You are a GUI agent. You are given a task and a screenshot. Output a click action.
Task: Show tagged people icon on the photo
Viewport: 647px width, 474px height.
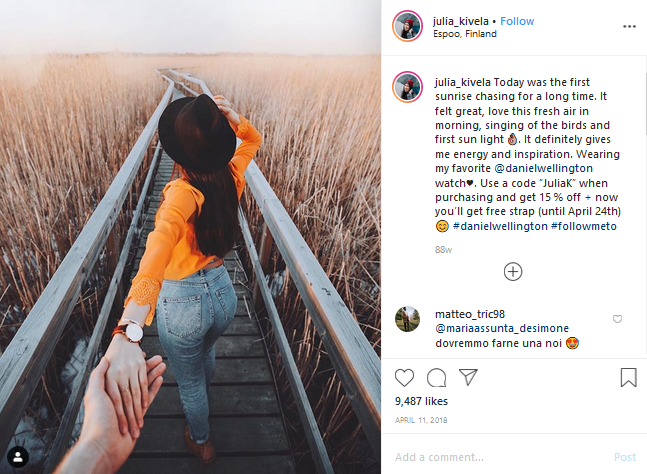(18, 457)
